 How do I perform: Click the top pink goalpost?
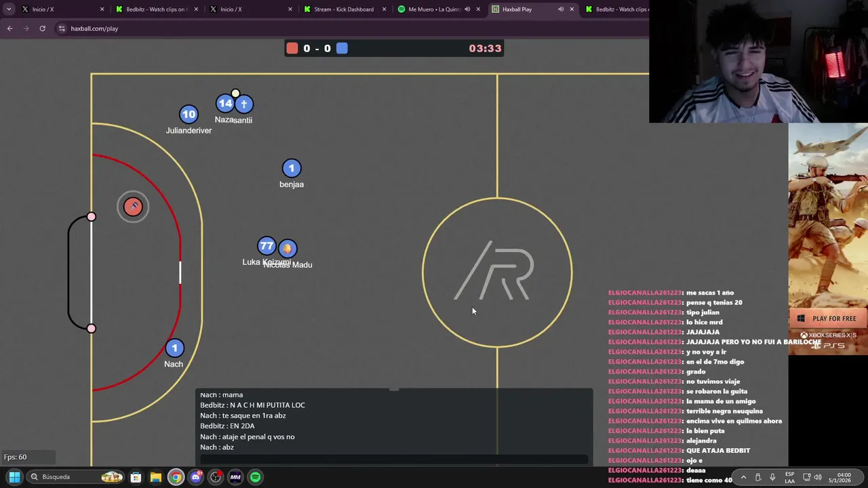click(92, 217)
